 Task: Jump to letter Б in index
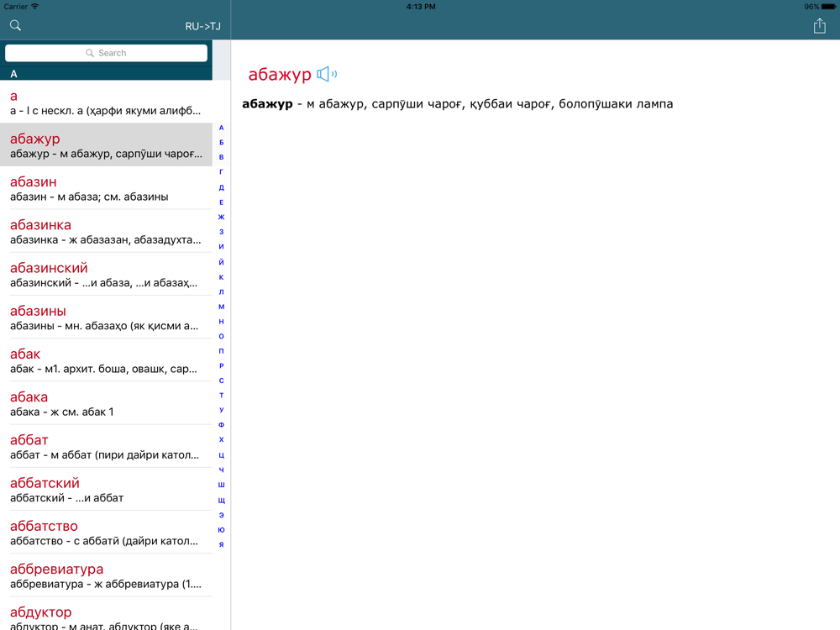(221, 143)
